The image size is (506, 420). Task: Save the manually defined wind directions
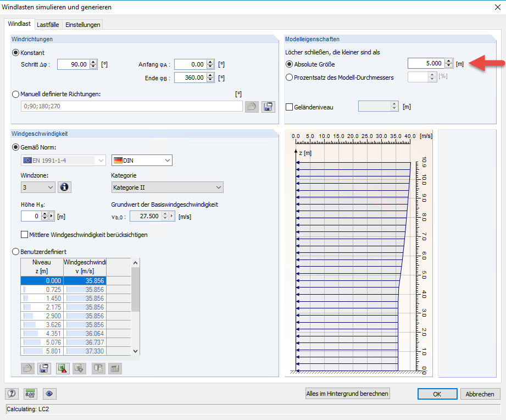click(x=268, y=106)
